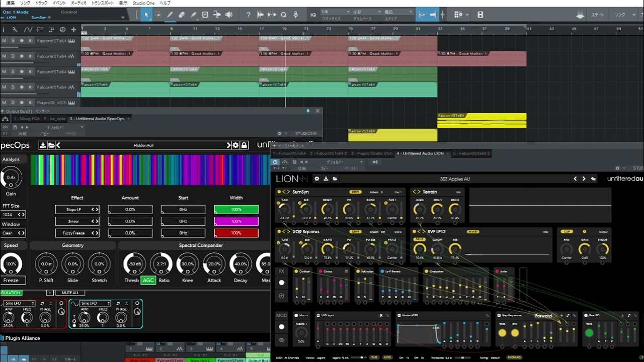Screen dimensions: 644x362
Task: Open the quantize value 1/8 dropdown
Action: [x=336, y=12]
